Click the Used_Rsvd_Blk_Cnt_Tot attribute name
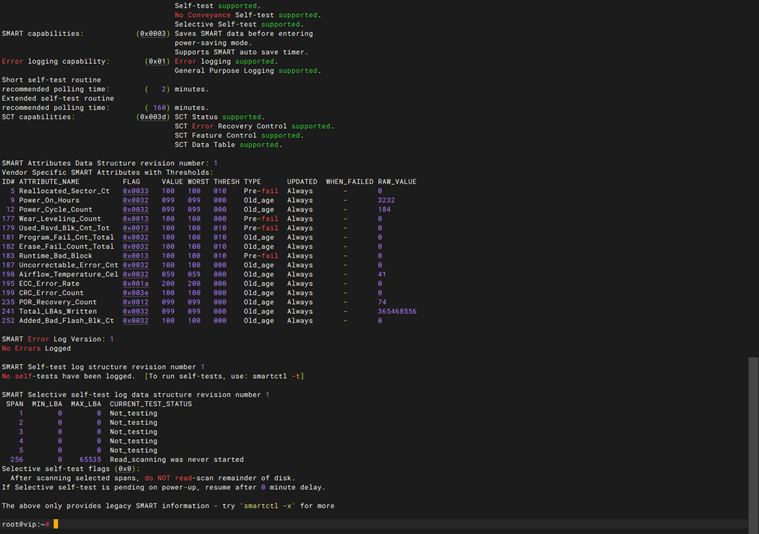Screen dimensions: 759x534 pyautogui.click(x=64, y=228)
